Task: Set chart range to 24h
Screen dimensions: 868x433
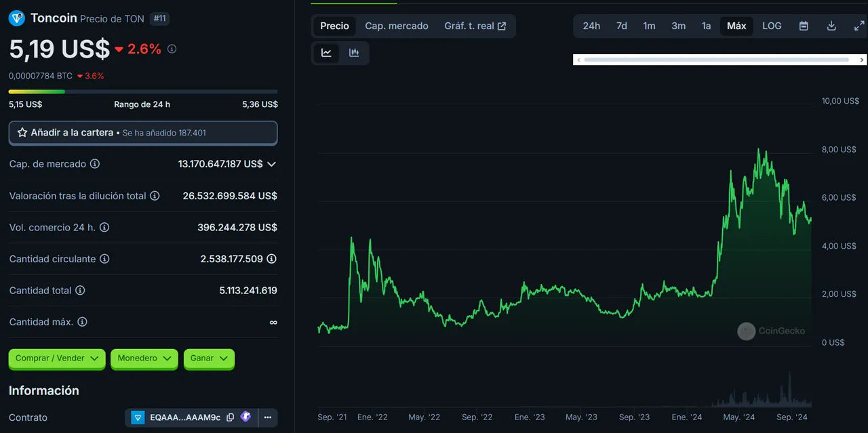Action: click(x=591, y=26)
